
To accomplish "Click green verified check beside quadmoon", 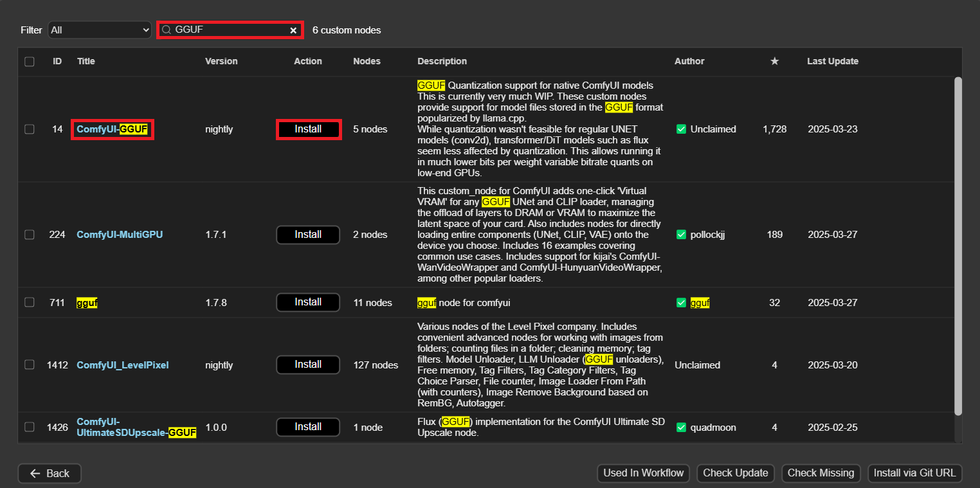I will 682,428.
